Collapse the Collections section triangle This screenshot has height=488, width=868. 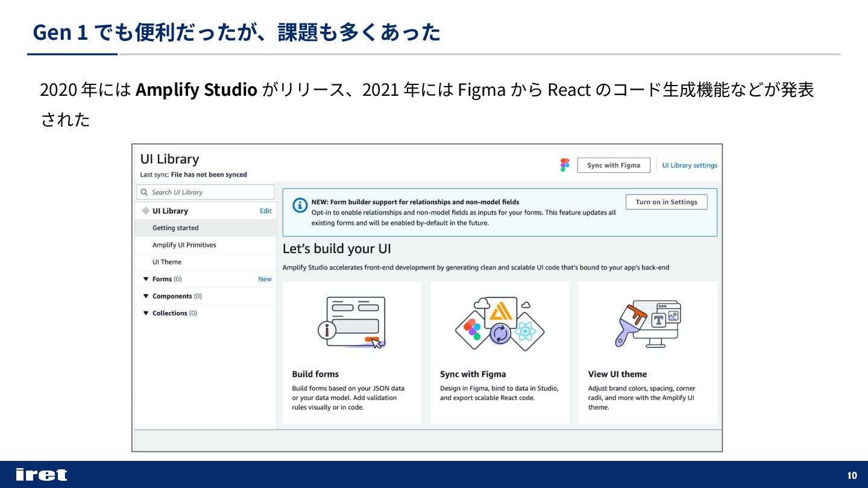[x=146, y=313]
